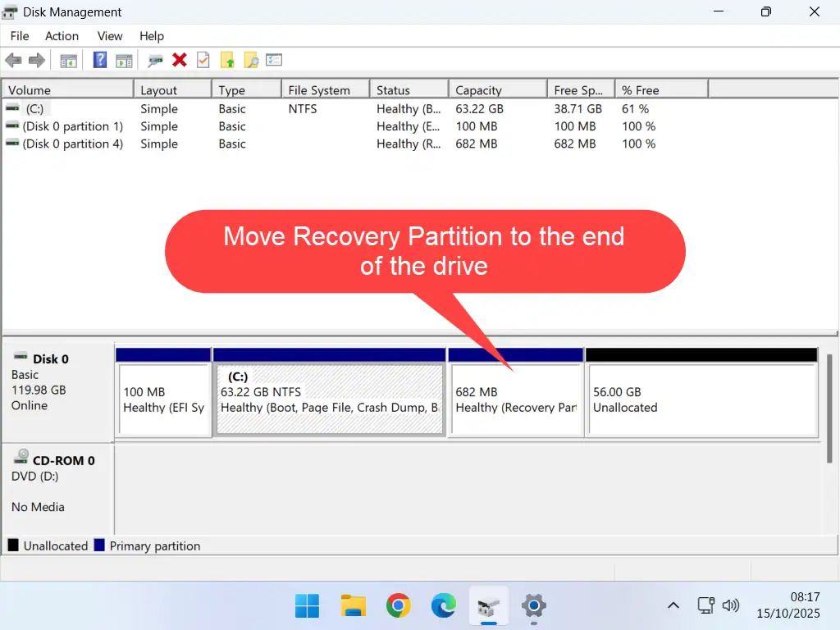Click the folder with green arrow icon
The image size is (840, 630).
(227, 60)
